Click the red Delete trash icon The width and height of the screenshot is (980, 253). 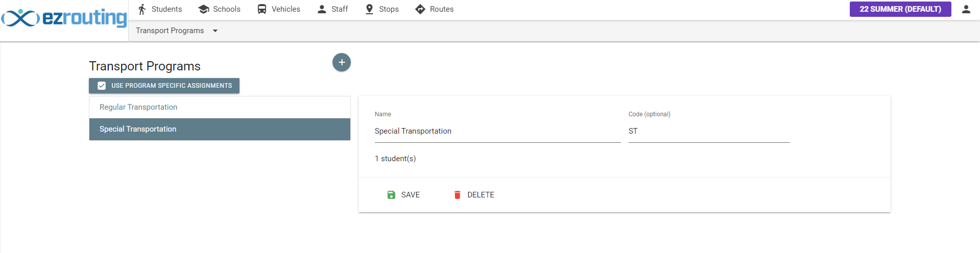[458, 195]
